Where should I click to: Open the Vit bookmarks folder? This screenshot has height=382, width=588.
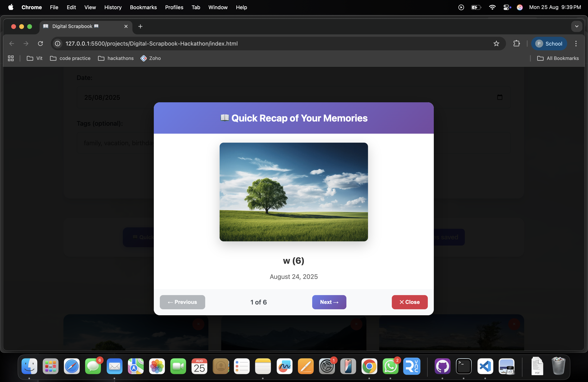click(35, 58)
